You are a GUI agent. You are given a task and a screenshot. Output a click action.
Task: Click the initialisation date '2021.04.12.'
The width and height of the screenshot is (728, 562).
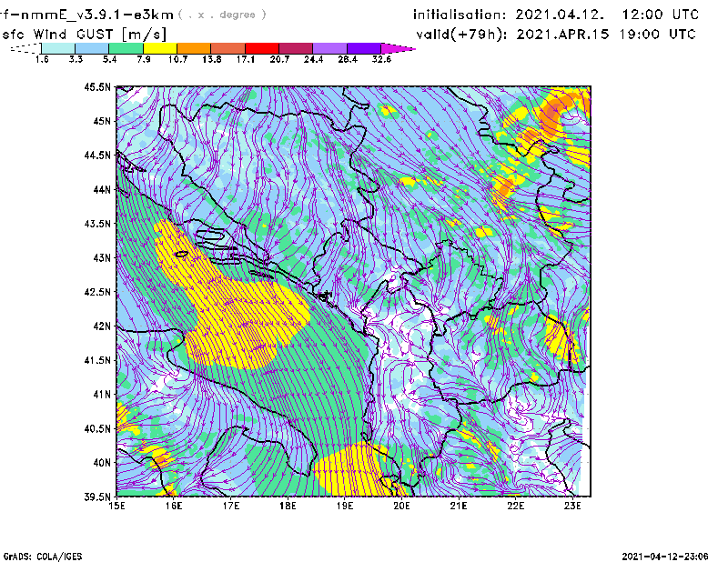(560, 15)
